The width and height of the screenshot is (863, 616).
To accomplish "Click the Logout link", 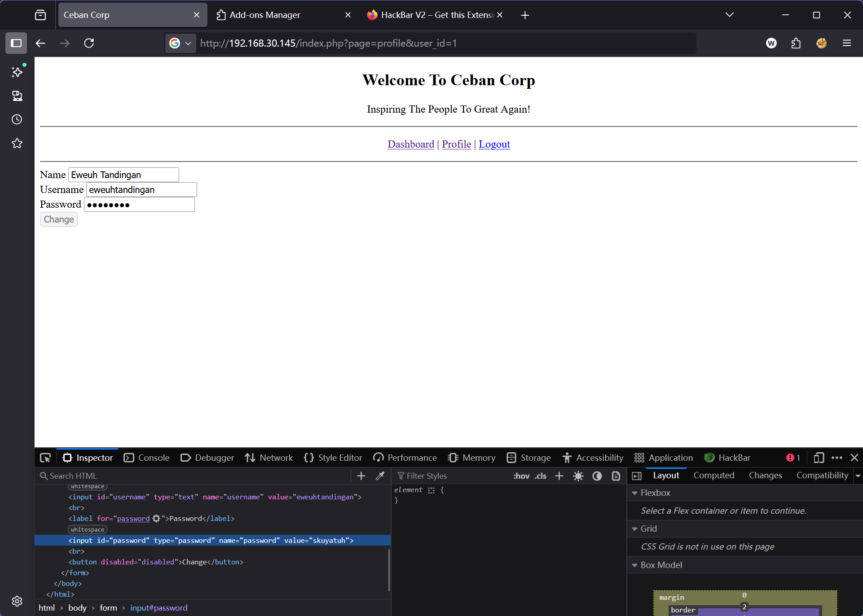I will tap(494, 144).
